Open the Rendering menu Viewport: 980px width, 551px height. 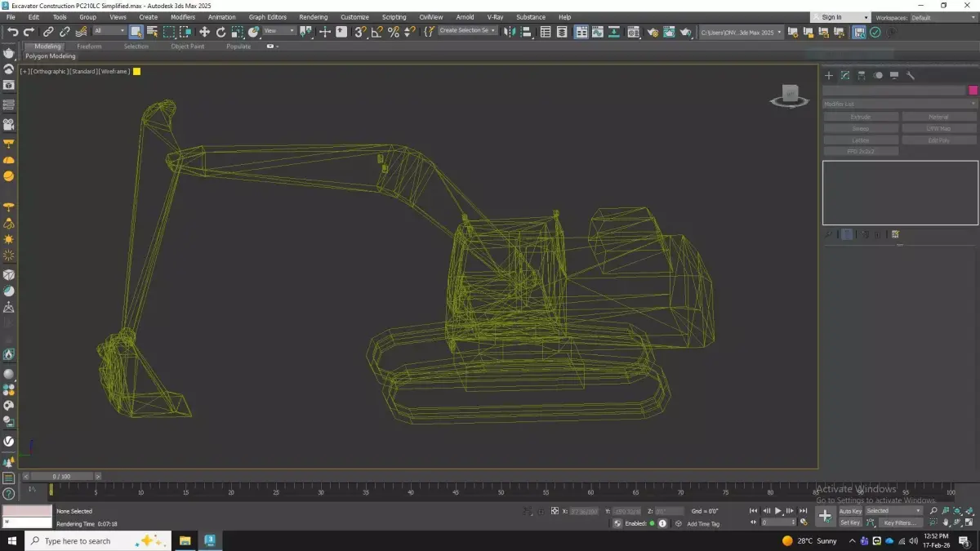pos(313,17)
